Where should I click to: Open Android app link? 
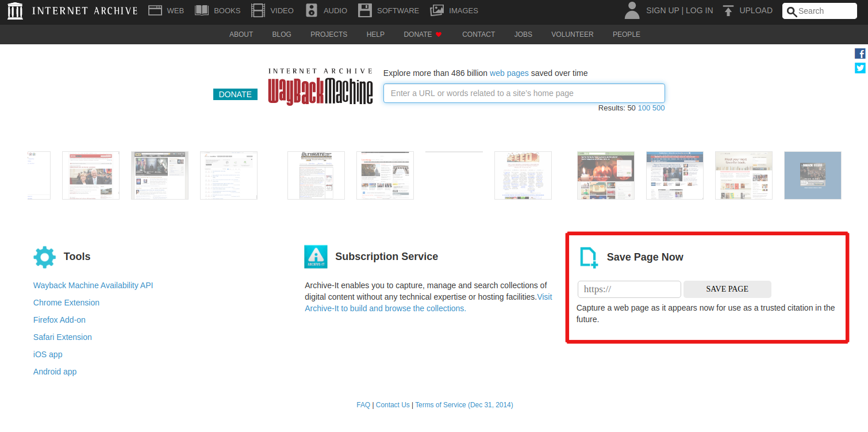click(55, 372)
